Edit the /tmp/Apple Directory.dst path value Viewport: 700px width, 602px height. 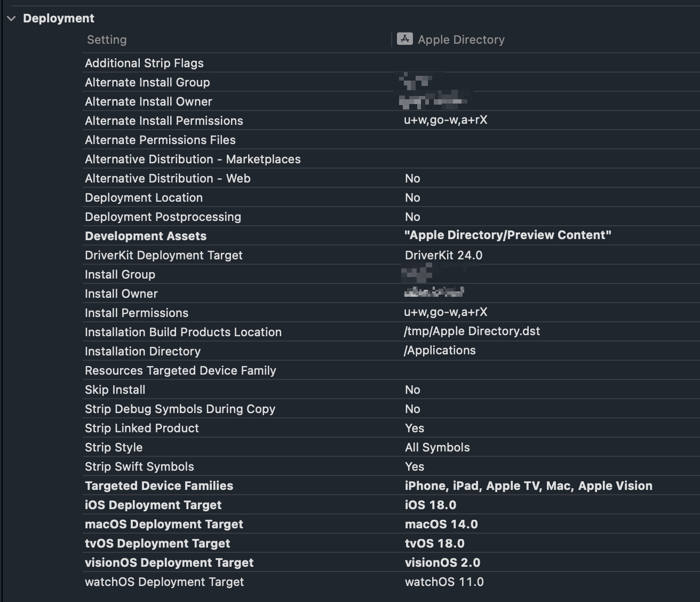[x=472, y=331]
